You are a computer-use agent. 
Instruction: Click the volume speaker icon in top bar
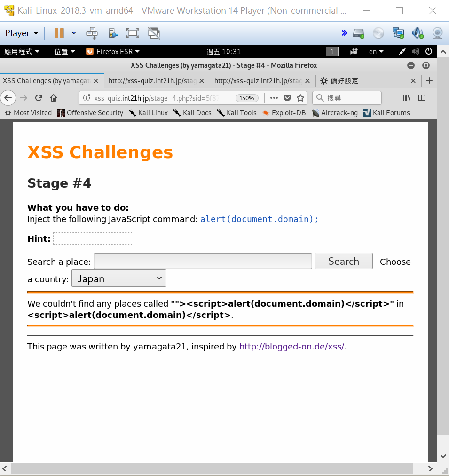pyautogui.click(x=415, y=51)
